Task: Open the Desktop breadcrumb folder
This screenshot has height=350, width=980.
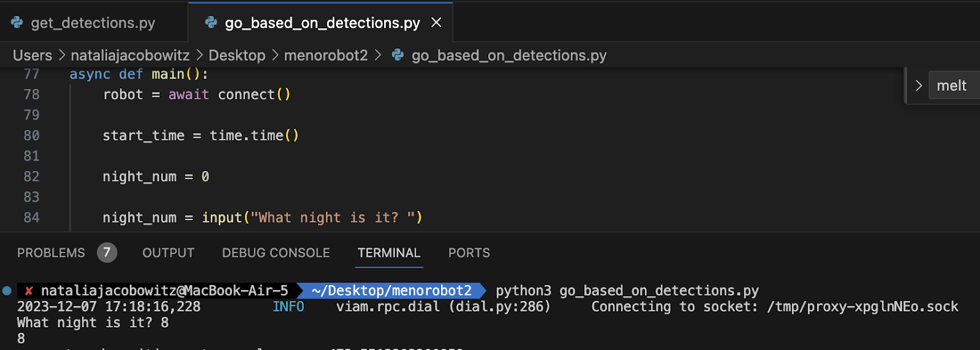Action: tap(237, 55)
